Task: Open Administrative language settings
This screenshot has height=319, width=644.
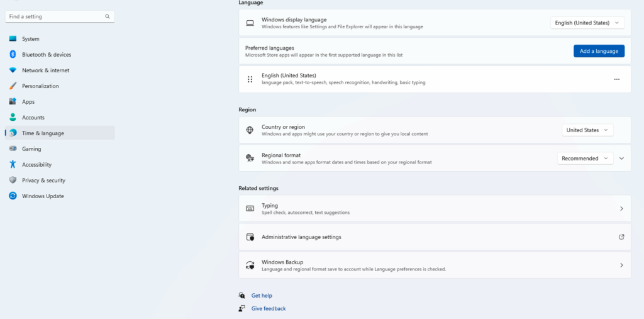Action: [x=435, y=237]
